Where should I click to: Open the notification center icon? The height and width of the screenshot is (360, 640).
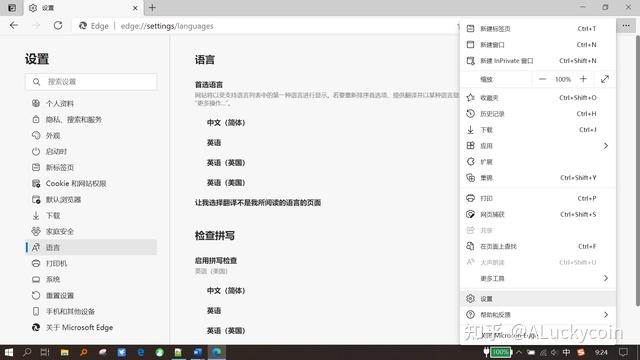click(623, 352)
